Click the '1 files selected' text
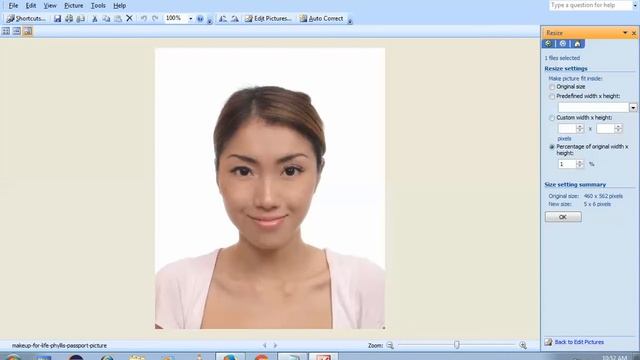 pyautogui.click(x=562, y=58)
